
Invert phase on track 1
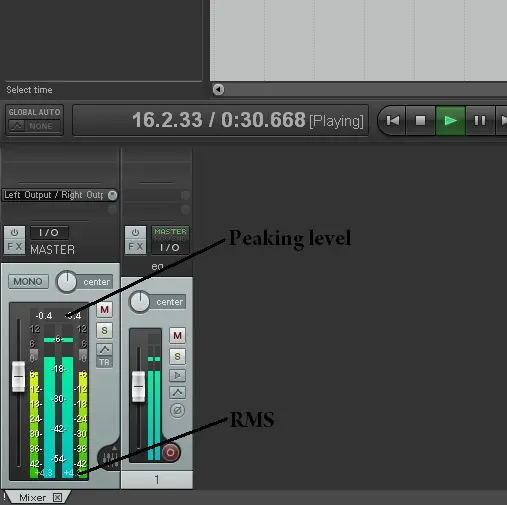click(x=177, y=410)
